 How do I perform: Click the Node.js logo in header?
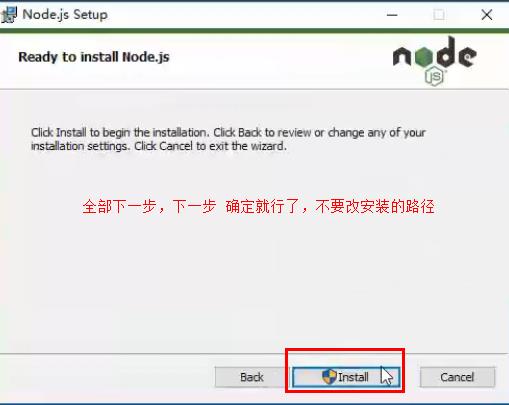pos(434,61)
